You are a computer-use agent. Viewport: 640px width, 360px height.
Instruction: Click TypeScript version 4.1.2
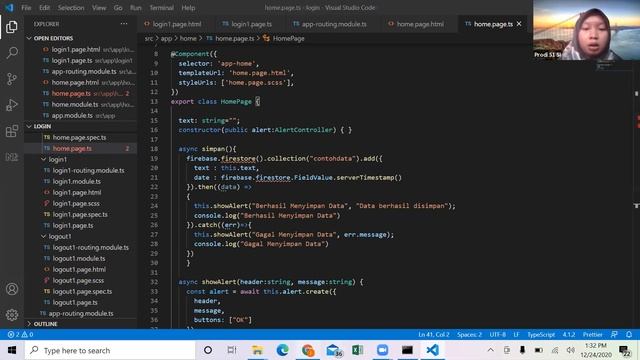tap(569, 334)
